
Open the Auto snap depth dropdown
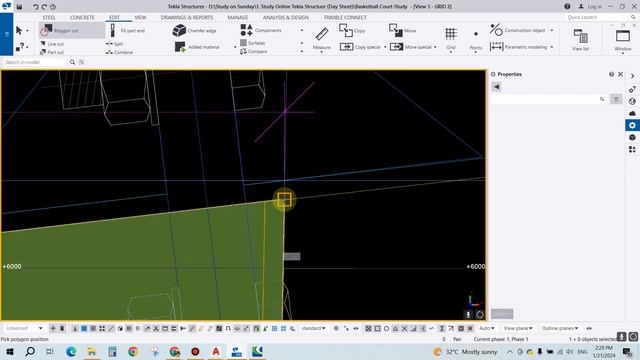pos(487,328)
